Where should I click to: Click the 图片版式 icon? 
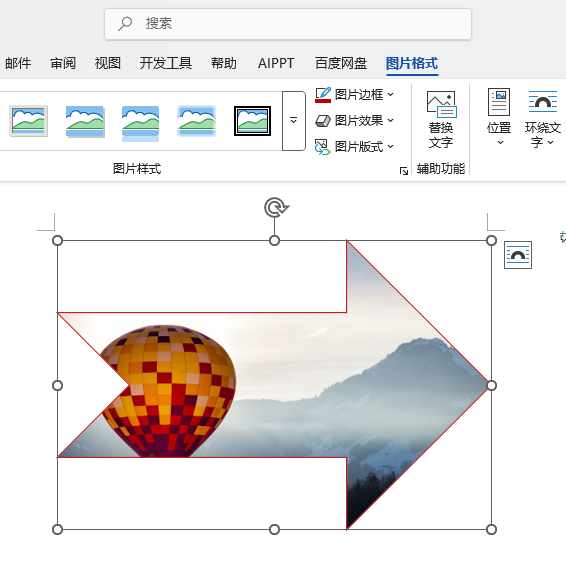pos(322,146)
